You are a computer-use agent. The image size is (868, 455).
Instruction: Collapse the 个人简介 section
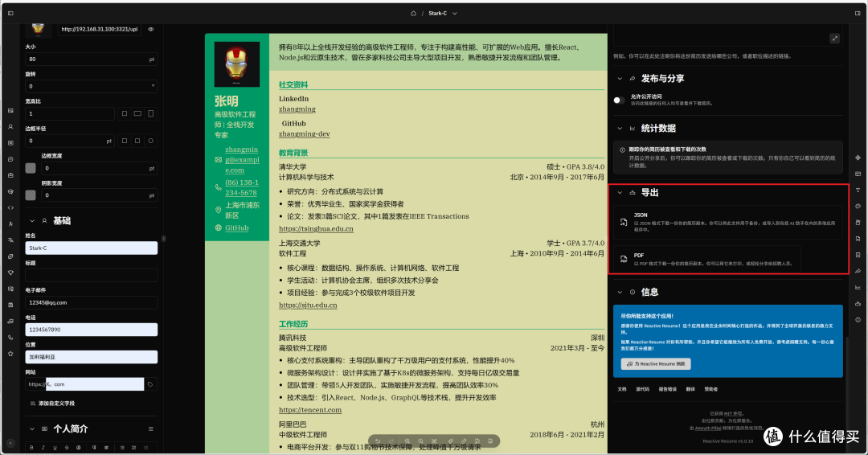pyautogui.click(x=31, y=429)
